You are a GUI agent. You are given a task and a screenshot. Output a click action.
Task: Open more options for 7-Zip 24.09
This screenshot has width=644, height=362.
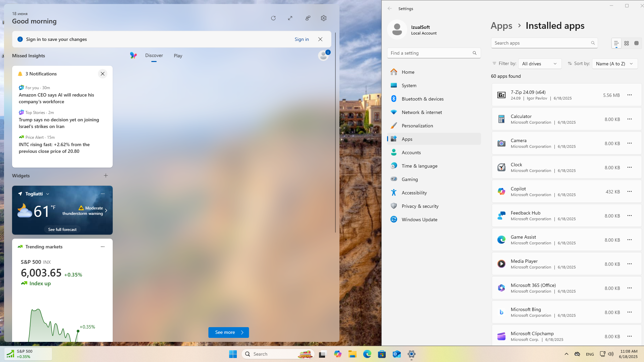[x=630, y=95]
